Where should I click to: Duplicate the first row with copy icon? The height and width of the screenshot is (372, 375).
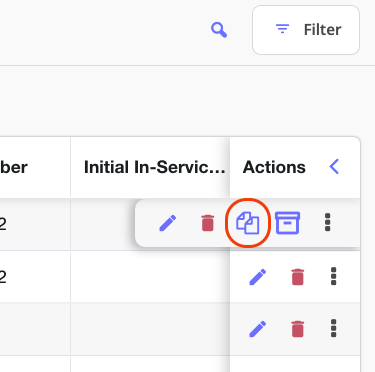tap(247, 223)
